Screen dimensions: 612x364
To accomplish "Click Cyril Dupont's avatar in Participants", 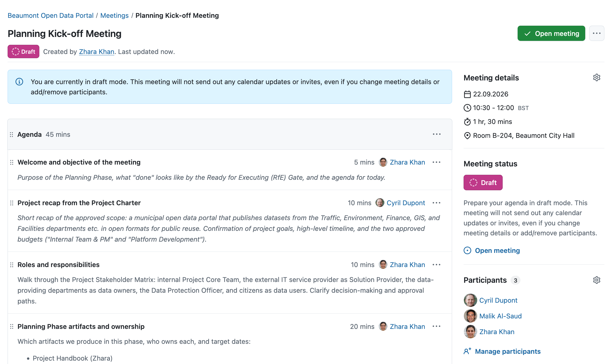I will [x=470, y=300].
